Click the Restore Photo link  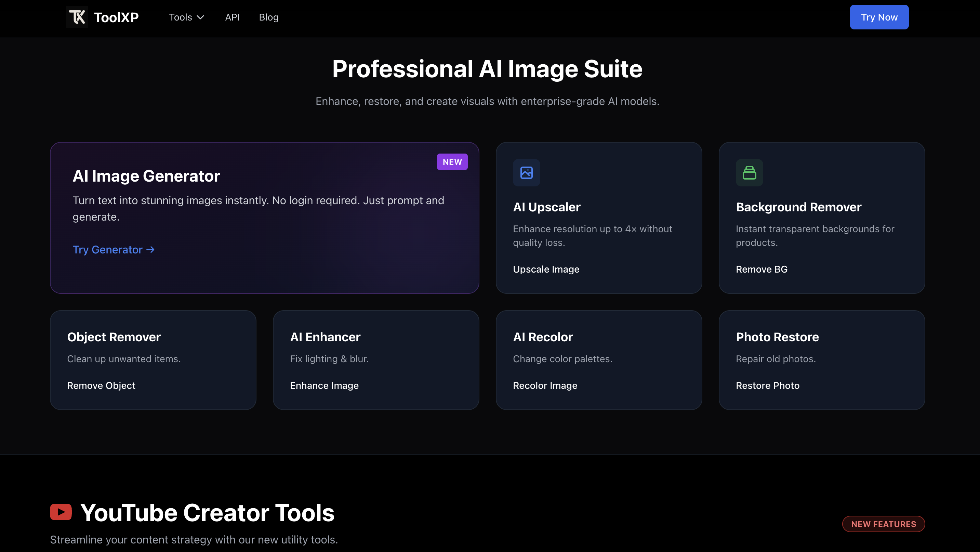coord(768,385)
